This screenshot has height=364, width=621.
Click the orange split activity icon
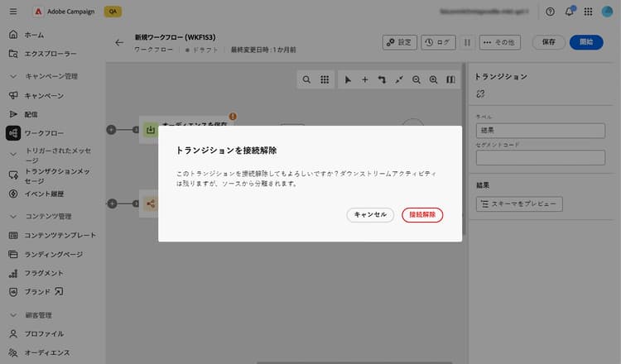point(151,204)
